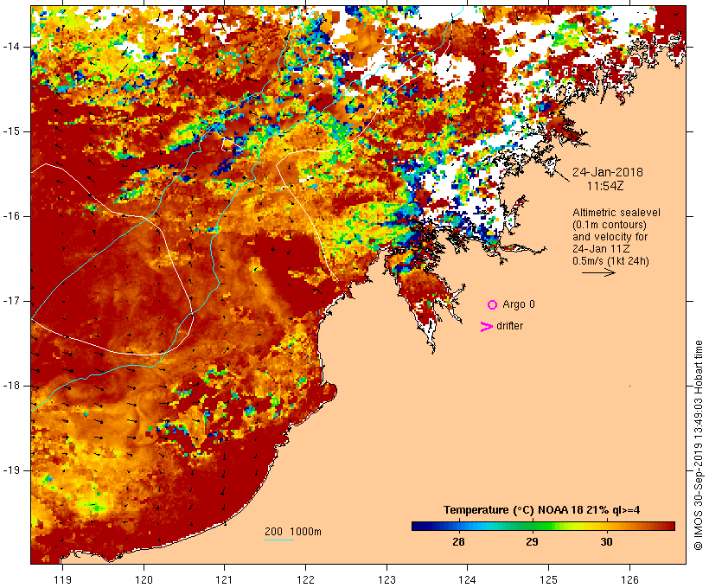The image size is (709, 588).
Task: Click the '11:54Z' time text
Action: (x=605, y=186)
